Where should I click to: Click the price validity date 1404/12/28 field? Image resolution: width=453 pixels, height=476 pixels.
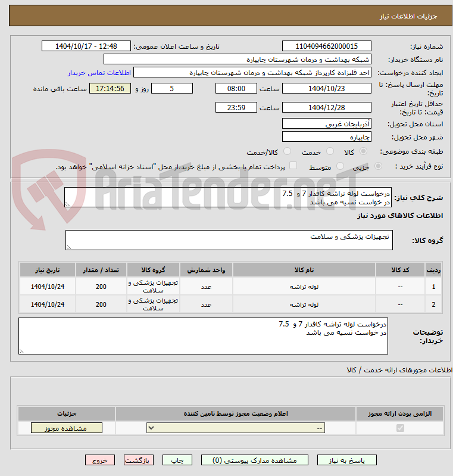click(x=326, y=107)
